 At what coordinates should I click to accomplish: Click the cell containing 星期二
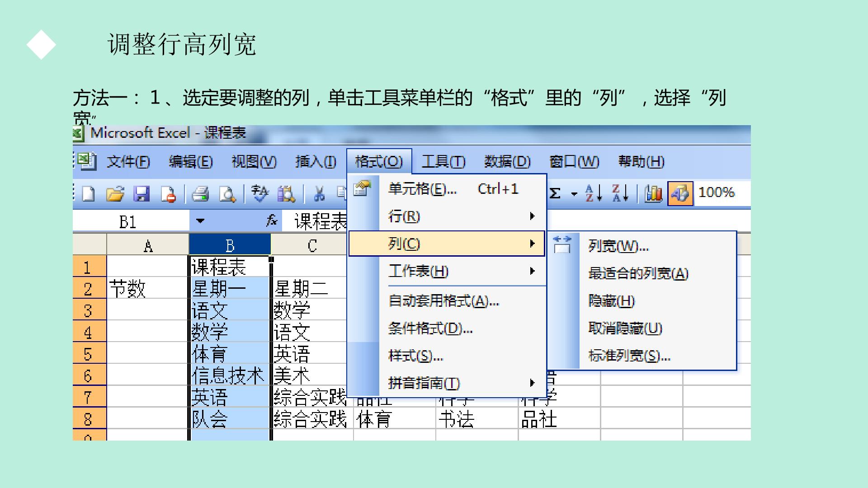309,288
